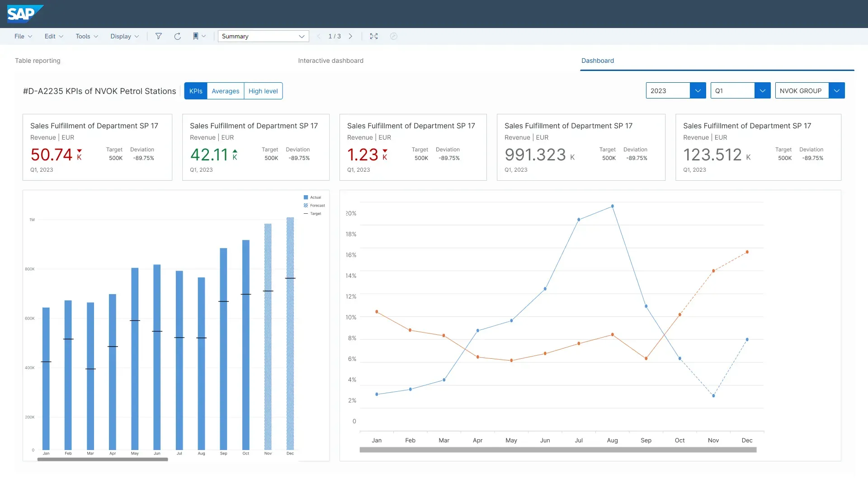The width and height of the screenshot is (868, 488).
Task: Click the "500K" target in the 42.11 K card
Action: click(x=271, y=158)
